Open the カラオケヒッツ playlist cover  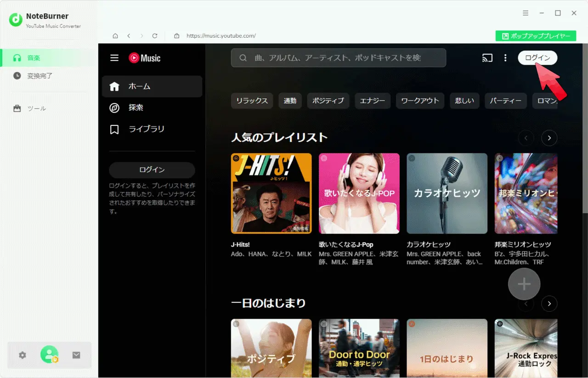click(447, 193)
